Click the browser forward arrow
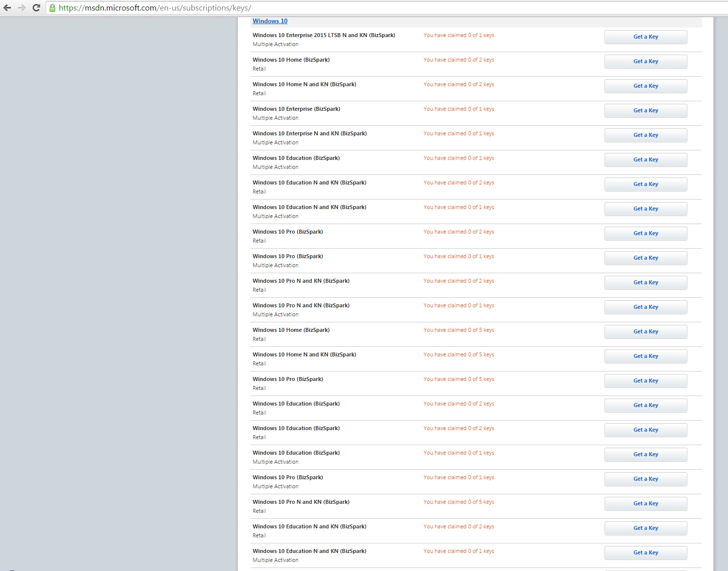Image resolution: width=728 pixels, height=571 pixels. pos(22,8)
